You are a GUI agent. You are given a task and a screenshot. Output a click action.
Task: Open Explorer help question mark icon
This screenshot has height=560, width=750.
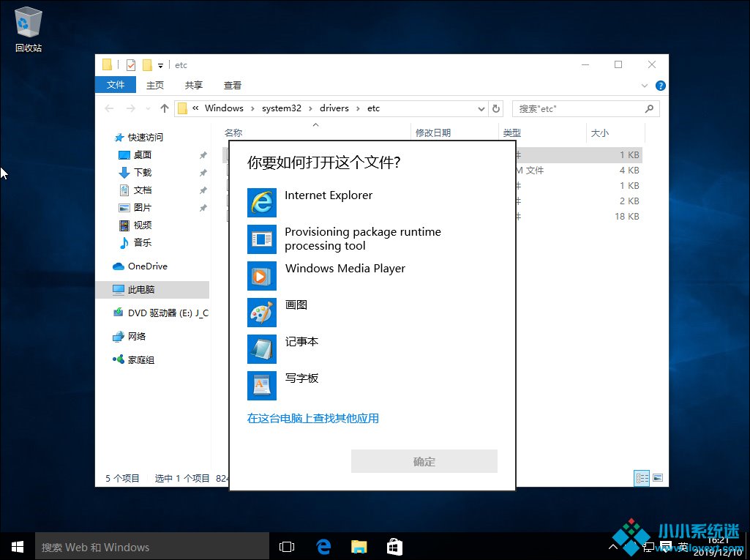(x=661, y=86)
